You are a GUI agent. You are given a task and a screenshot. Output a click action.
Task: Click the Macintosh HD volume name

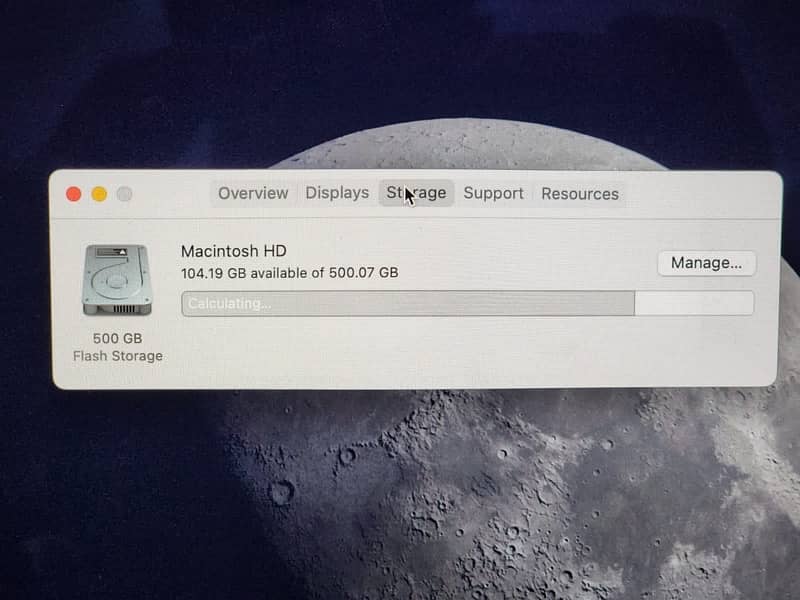233,252
